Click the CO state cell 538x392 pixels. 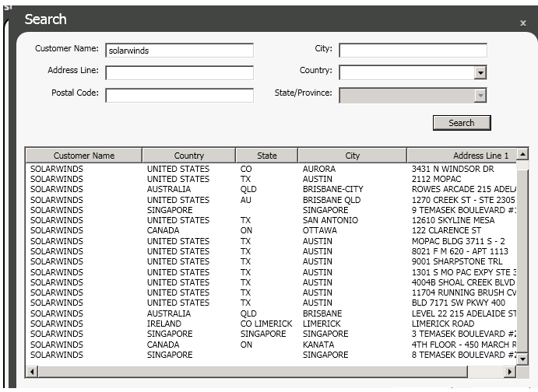tap(246, 169)
